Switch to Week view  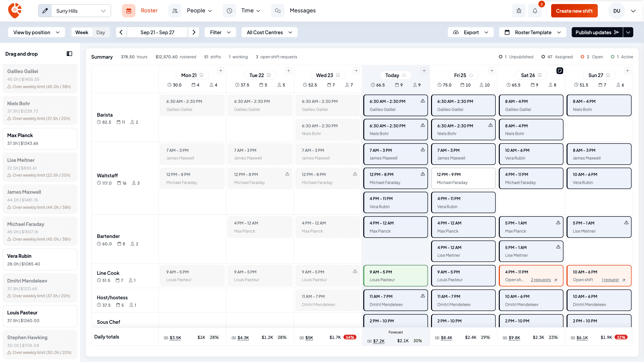82,32
